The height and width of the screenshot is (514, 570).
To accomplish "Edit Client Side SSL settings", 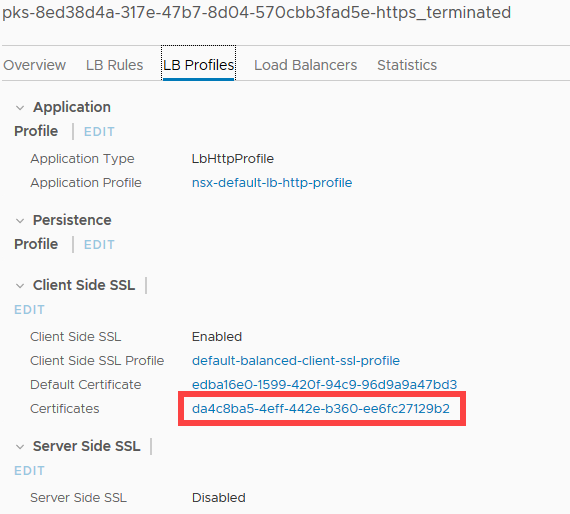I will tap(29, 310).
